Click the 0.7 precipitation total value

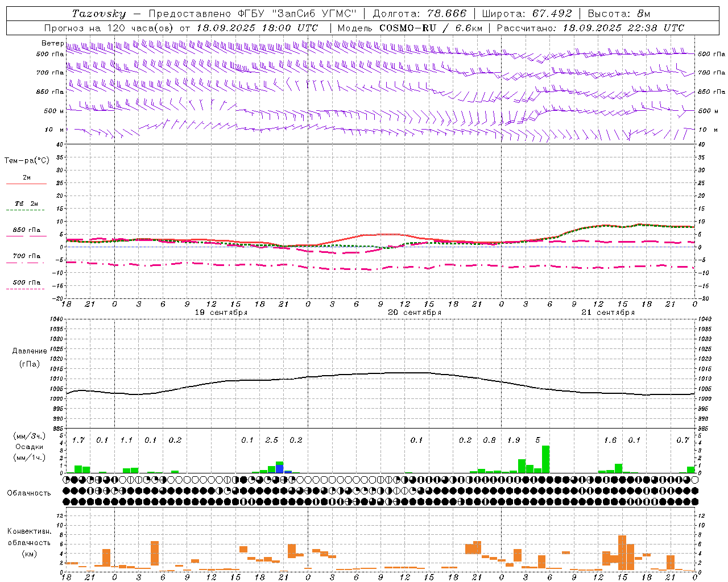(683, 440)
